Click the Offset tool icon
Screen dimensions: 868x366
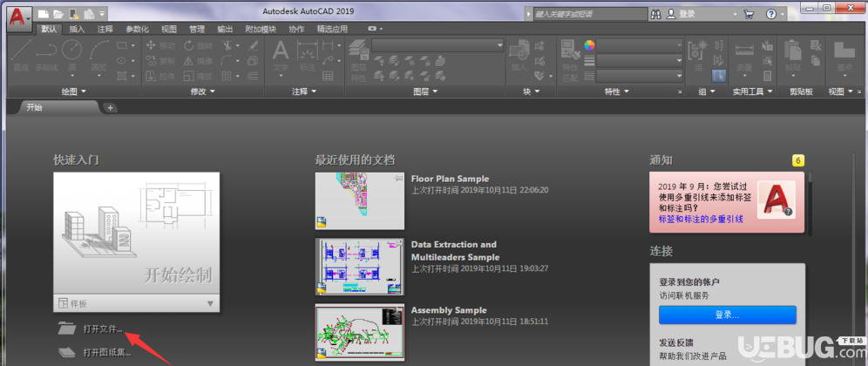coord(253,77)
